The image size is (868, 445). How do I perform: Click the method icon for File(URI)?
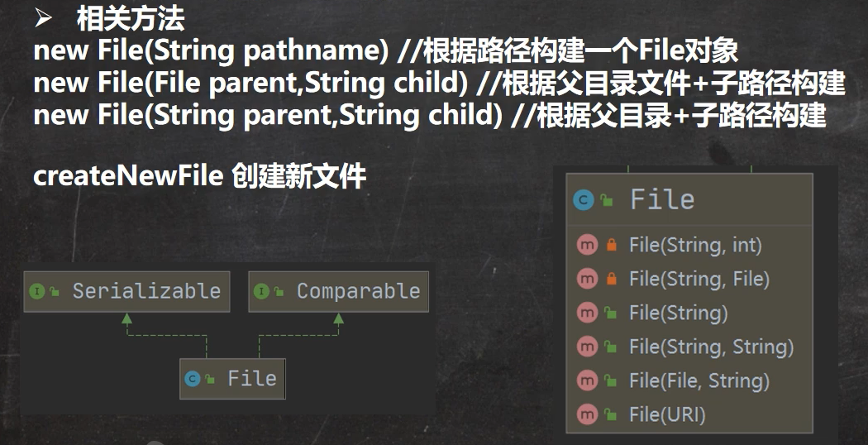[588, 414]
